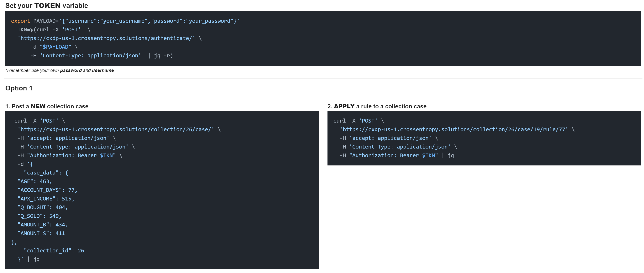Click the "Q_BOUGHT": 404 line

click(x=43, y=207)
